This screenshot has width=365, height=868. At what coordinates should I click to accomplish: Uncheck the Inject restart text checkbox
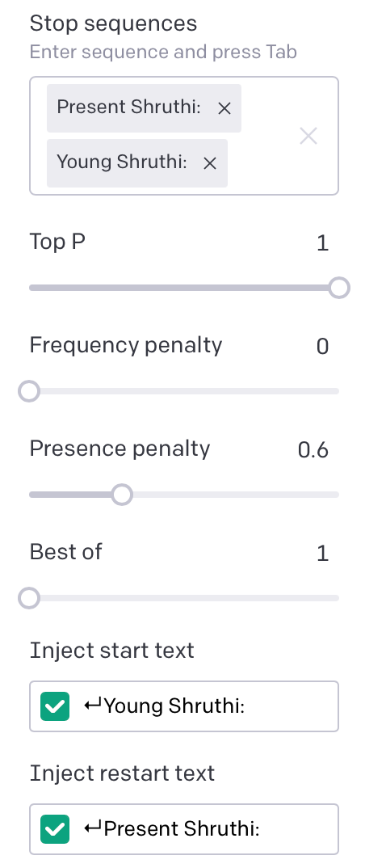[x=55, y=829]
